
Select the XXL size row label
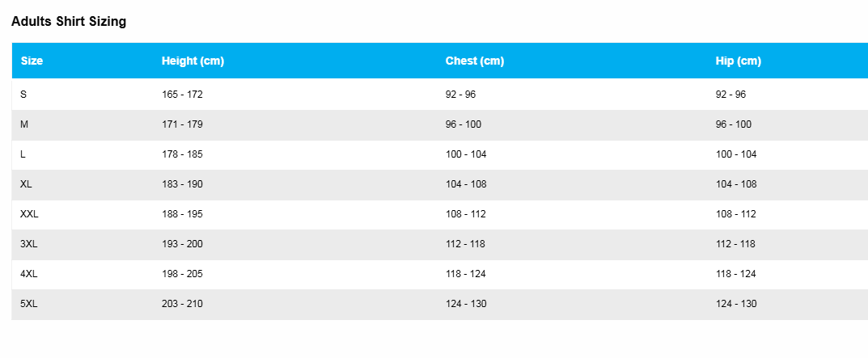click(x=29, y=214)
